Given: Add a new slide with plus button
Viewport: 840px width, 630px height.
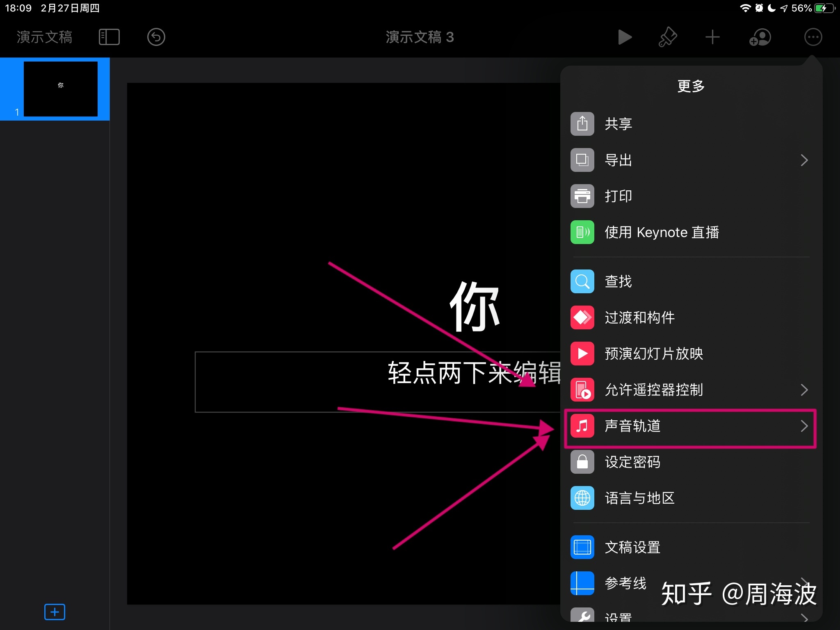Looking at the screenshot, I should pos(55,612).
